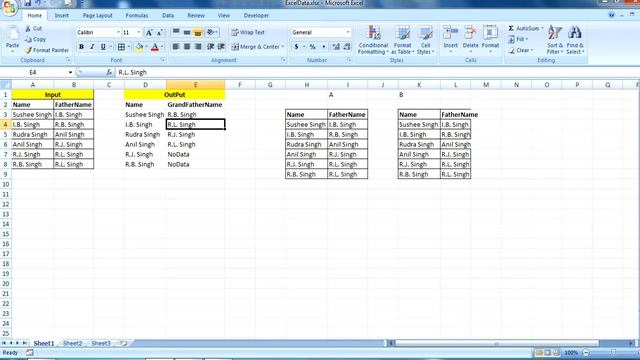This screenshot has height=360, width=640.
Task: Center the text horizontally
Action: [187, 47]
